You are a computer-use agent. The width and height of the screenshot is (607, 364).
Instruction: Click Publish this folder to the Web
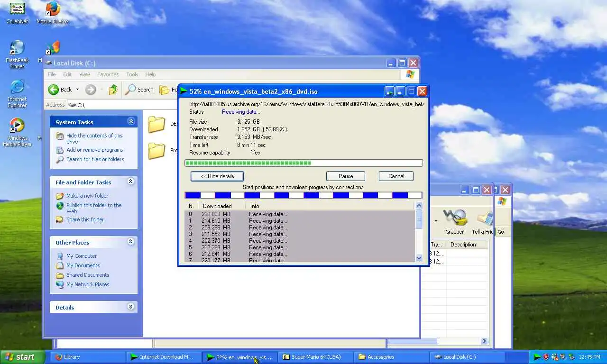click(94, 208)
